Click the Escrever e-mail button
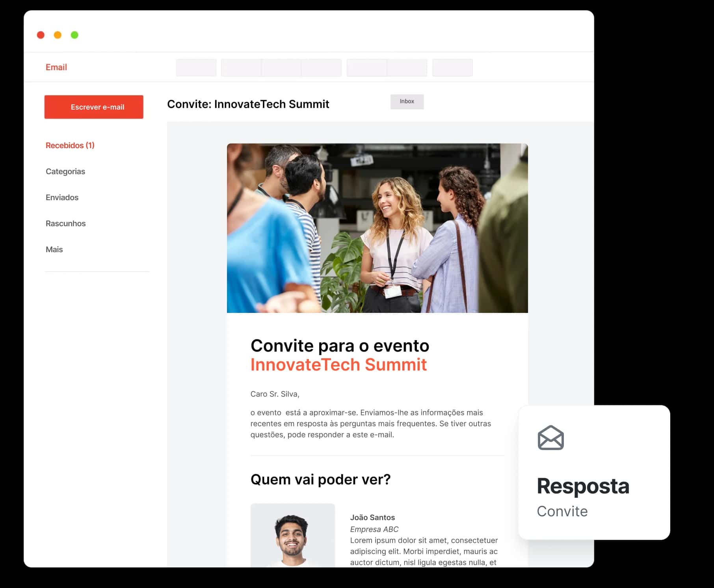 pos(94,107)
